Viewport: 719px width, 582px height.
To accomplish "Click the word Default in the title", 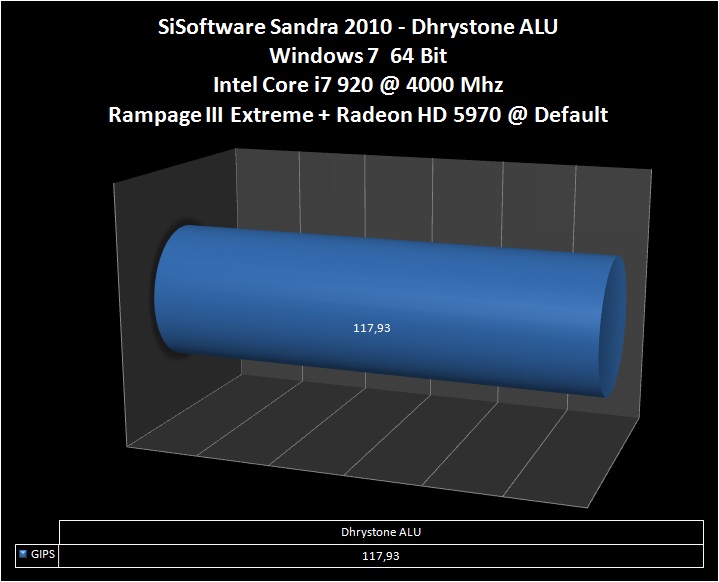I will click(571, 115).
